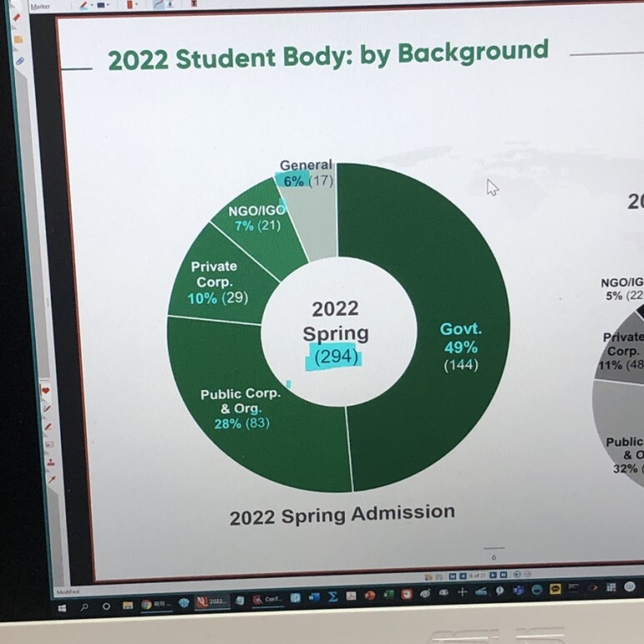
Task: Open Excel from the taskbar
Action: tap(388, 594)
